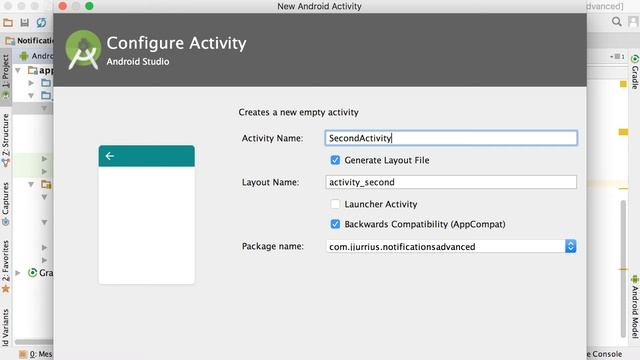Click the search magnifier icon
640x360 pixels.
pyautogui.click(x=617, y=22)
